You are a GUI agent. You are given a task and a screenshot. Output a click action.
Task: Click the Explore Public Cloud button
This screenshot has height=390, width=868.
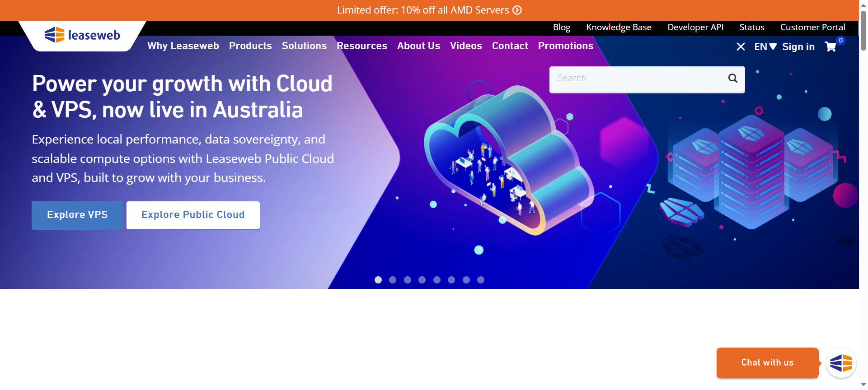pyautogui.click(x=193, y=215)
